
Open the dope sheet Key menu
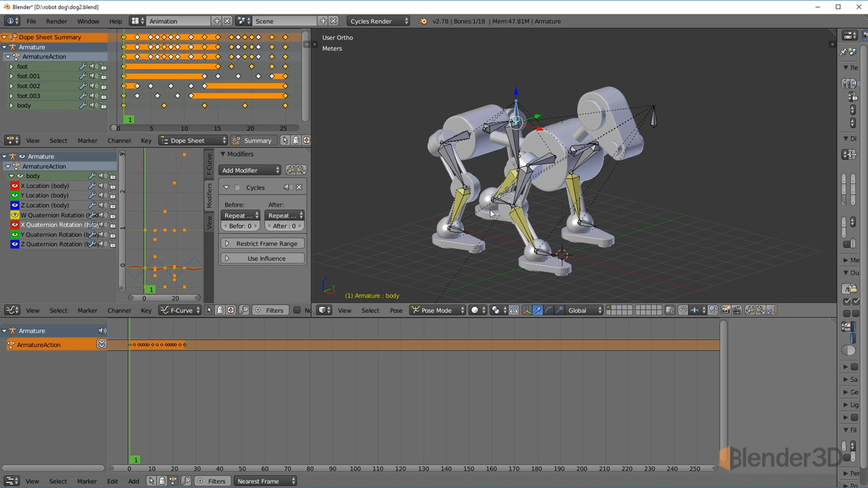146,140
